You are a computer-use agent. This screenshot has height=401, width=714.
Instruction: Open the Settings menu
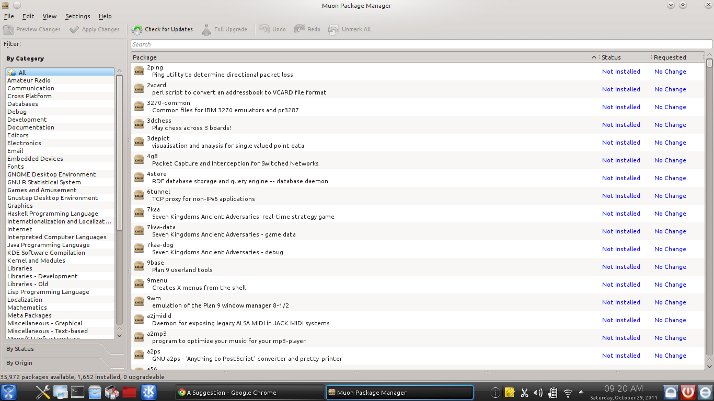click(x=77, y=17)
